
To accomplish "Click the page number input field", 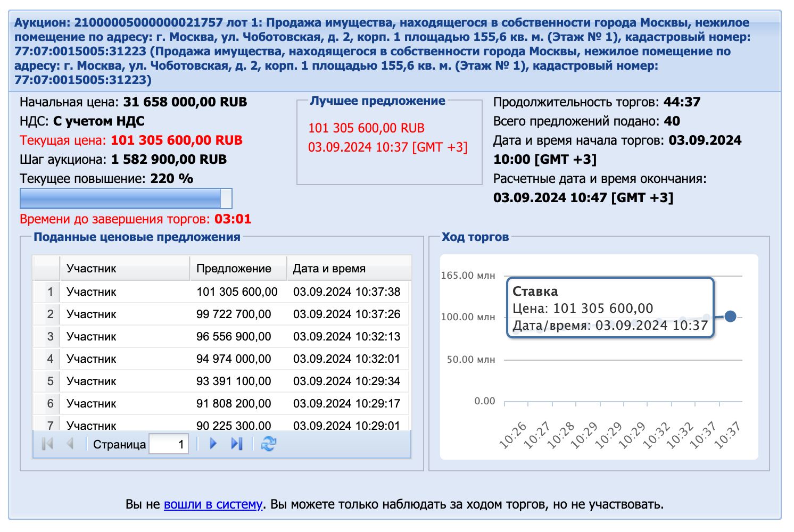I will click(x=169, y=444).
